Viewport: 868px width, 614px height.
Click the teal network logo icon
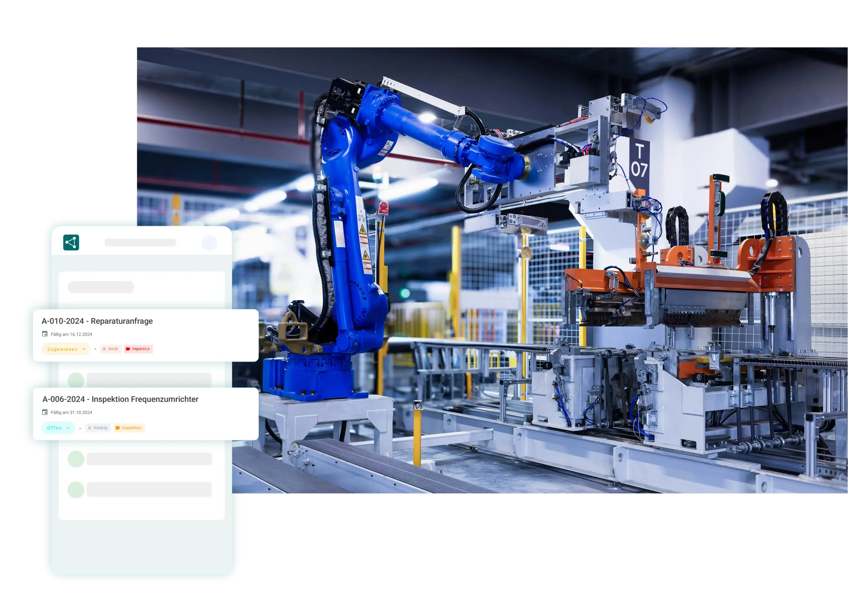point(71,242)
